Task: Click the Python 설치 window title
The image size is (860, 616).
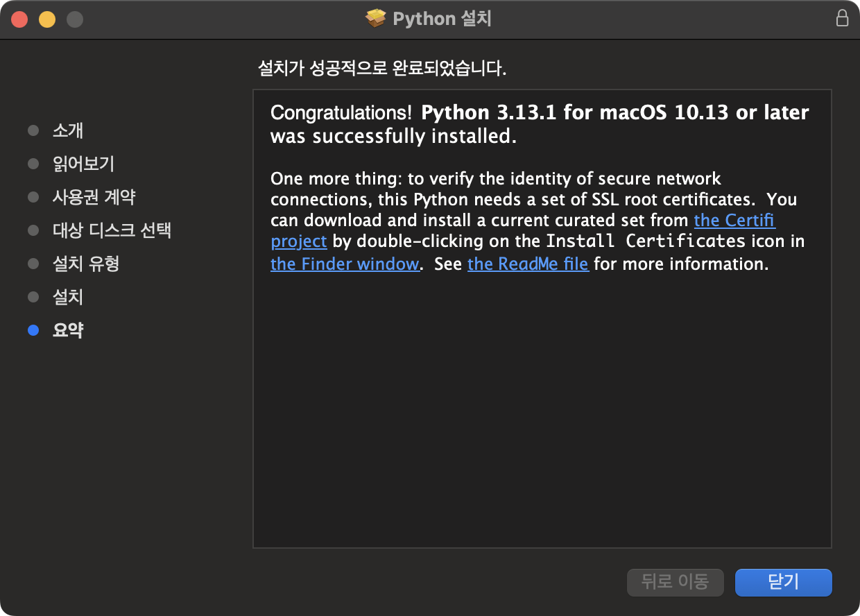Action: coord(442,18)
